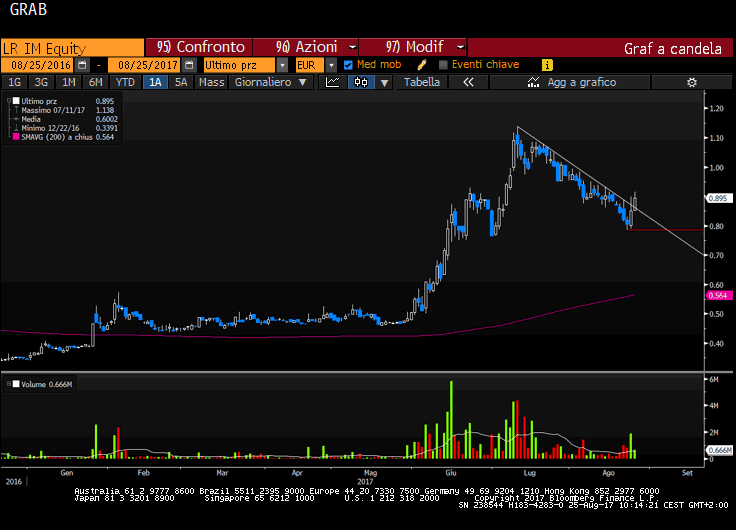Click the line chart type icon
The image size is (736, 530).
point(333,82)
